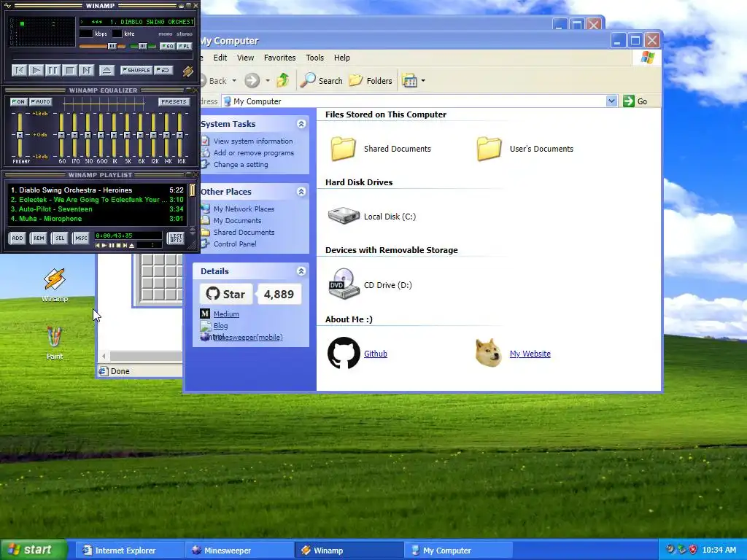Click the Forward arrow toolbar button
The width and height of the screenshot is (747, 560).
[x=252, y=80]
